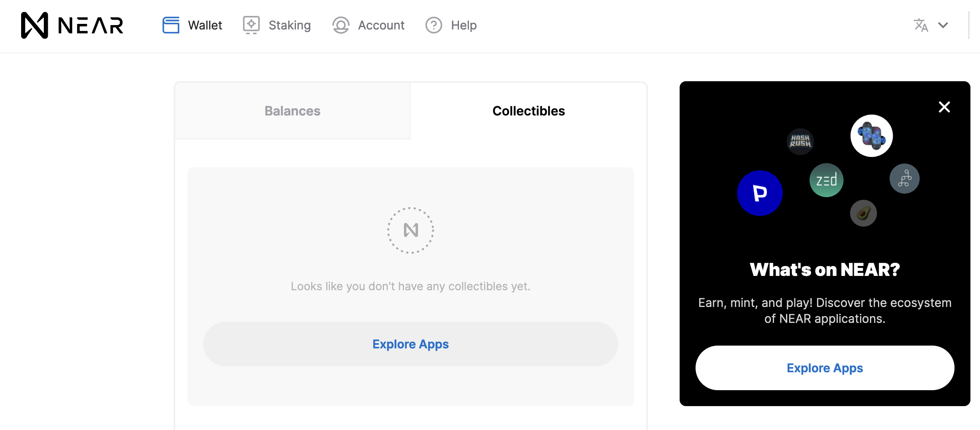Close the What's on NEAR card

point(944,107)
